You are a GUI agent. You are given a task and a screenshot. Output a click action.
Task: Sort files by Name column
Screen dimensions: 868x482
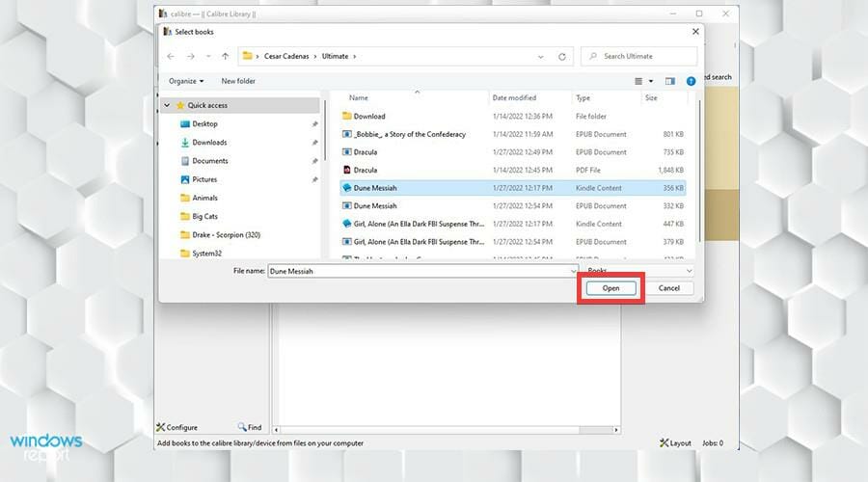(358, 97)
